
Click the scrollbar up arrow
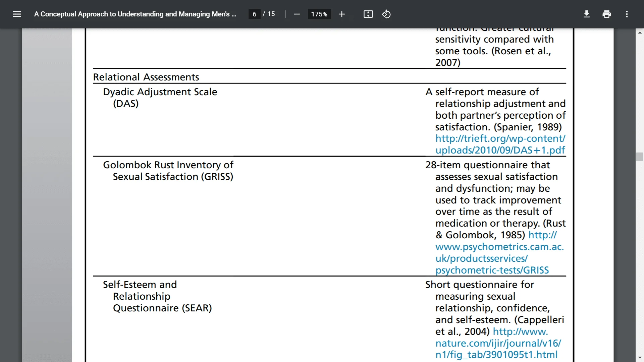point(639,33)
